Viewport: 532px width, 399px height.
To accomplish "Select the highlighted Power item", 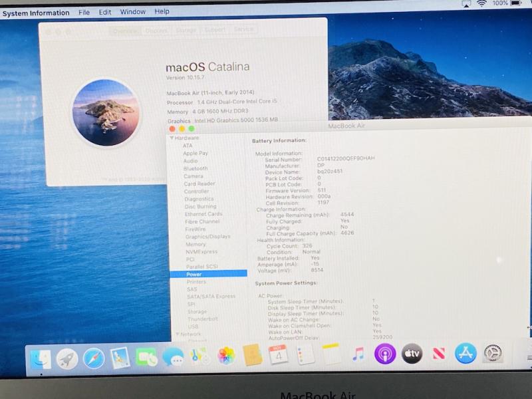I will coord(209,274).
